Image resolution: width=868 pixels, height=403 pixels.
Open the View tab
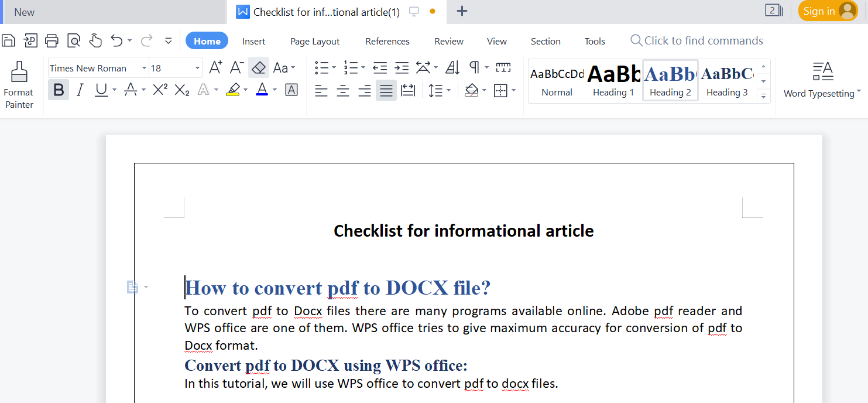[x=497, y=41]
